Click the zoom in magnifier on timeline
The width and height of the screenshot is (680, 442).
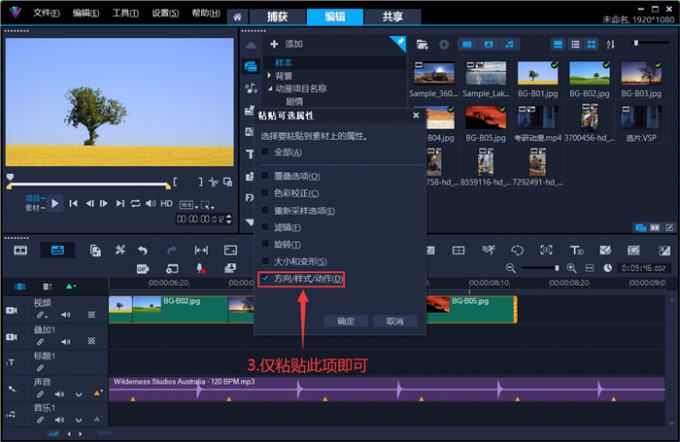pos(572,268)
